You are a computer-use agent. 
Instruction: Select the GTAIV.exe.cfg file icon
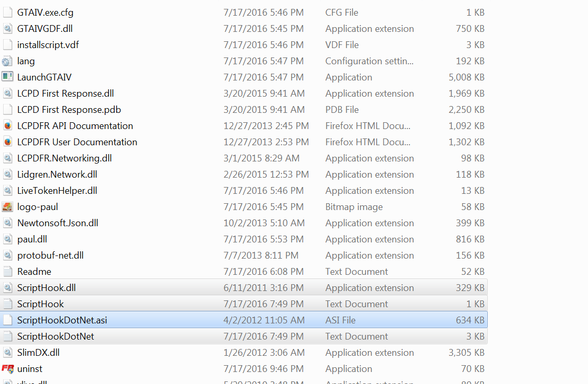[7, 13]
